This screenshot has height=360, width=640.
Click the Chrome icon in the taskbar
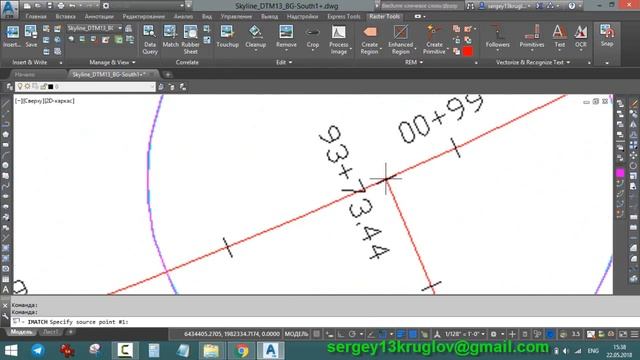(241, 350)
